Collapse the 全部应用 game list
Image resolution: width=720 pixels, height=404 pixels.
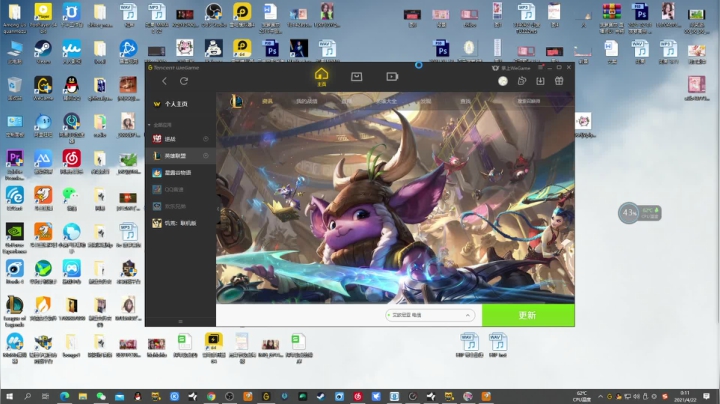pyautogui.click(x=149, y=125)
